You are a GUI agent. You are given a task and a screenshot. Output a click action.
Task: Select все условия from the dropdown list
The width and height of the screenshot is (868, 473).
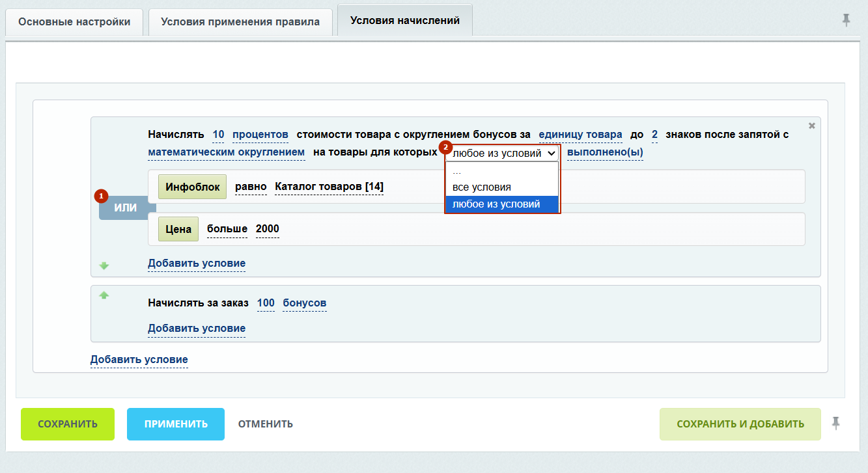pyautogui.click(x=482, y=187)
